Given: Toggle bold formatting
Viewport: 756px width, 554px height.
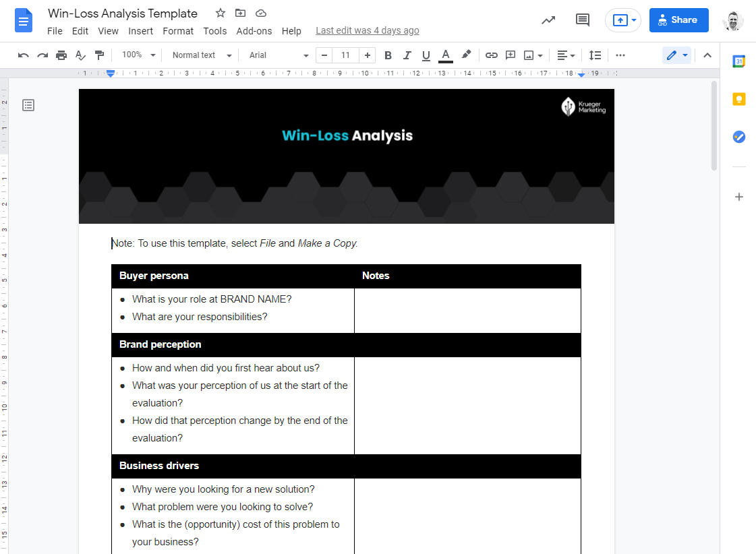Looking at the screenshot, I should pos(388,55).
